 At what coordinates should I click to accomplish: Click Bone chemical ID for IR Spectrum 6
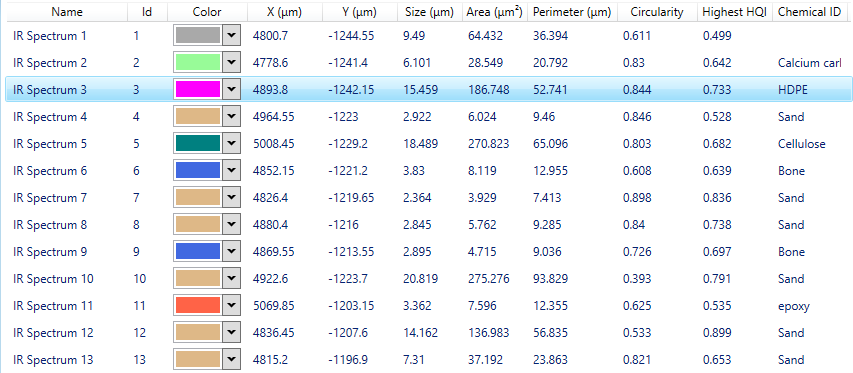tap(792, 171)
